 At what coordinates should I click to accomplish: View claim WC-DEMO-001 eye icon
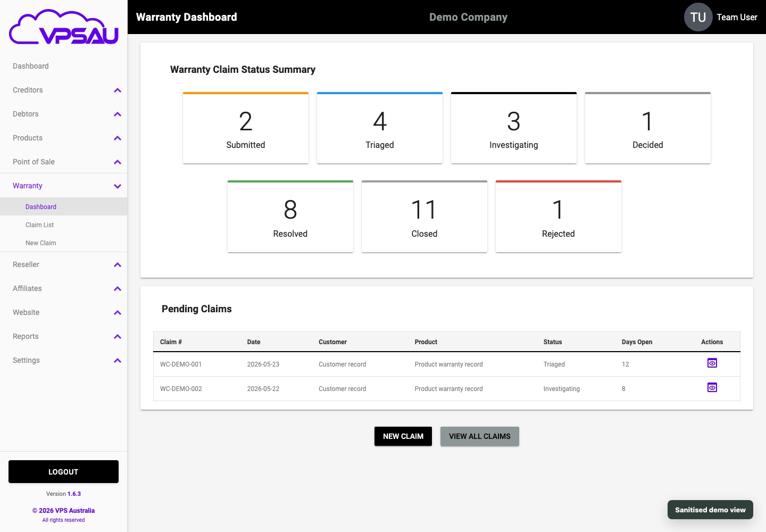click(x=712, y=363)
